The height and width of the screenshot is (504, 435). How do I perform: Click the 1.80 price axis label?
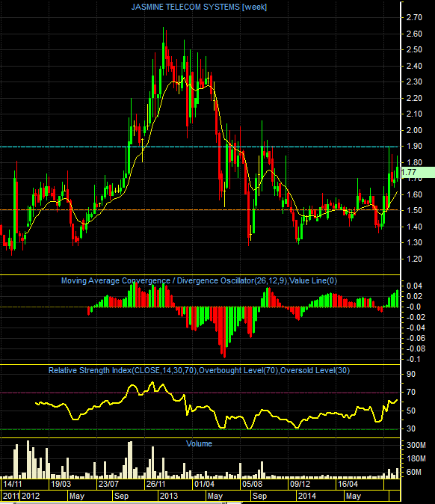tap(414, 162)
